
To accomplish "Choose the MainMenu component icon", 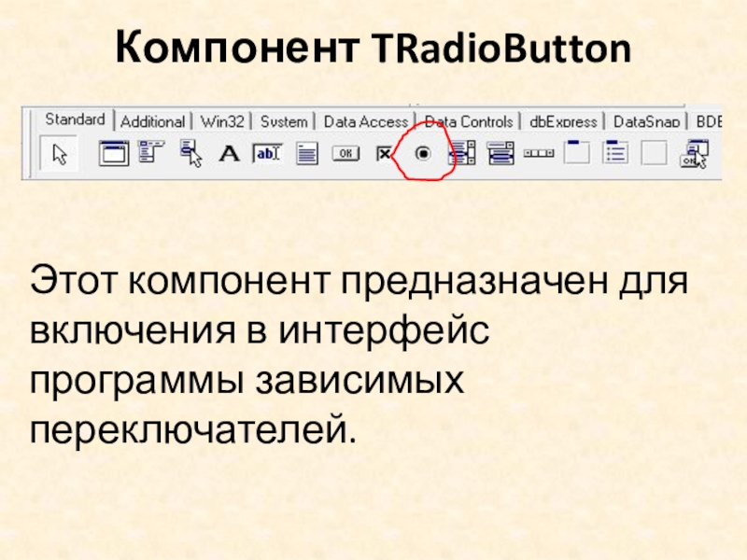I will pos(151,151).
